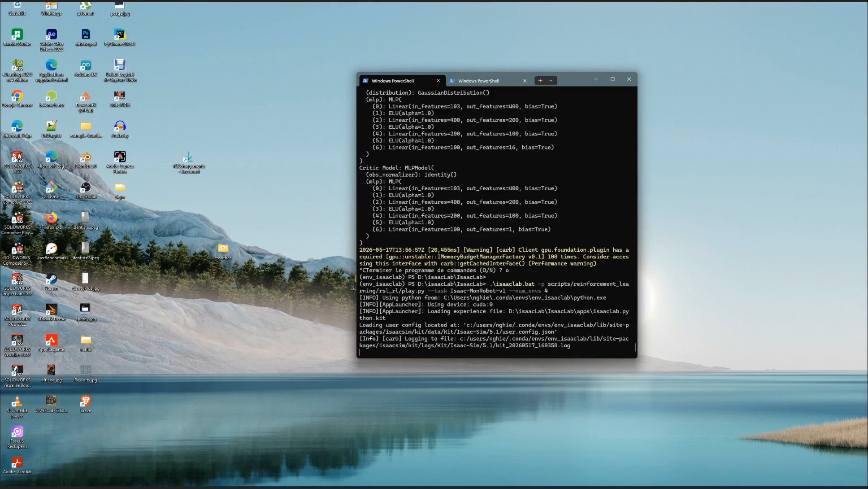The width and height of the screenshot is (868, 489).
Task: Click the Google Chrome desktop icon
Action: pyautogui.click(x=17, y=99)
